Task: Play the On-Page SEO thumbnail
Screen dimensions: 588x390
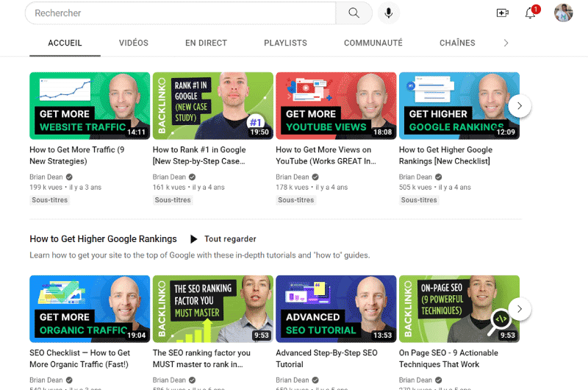Action: 459,309
